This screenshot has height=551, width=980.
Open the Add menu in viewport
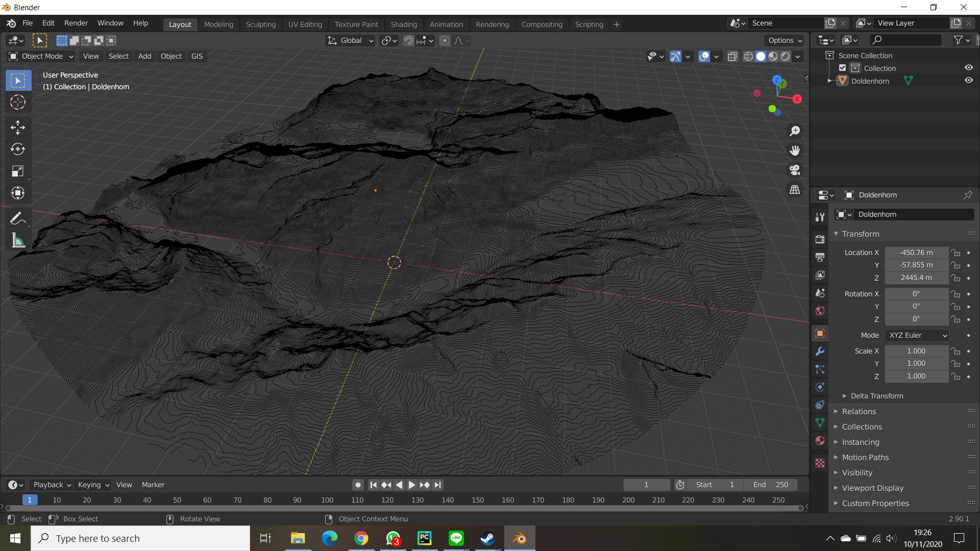tap(144, 56)
